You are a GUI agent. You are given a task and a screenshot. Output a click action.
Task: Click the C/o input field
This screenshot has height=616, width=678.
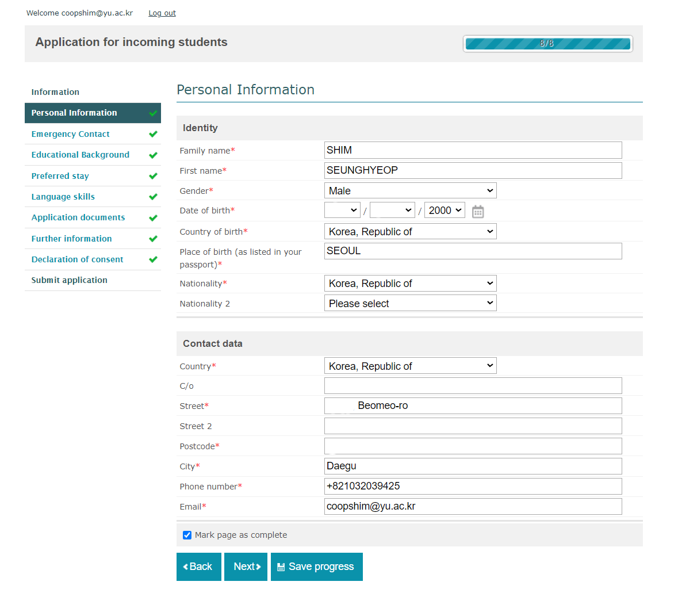(x=473, y=385)
